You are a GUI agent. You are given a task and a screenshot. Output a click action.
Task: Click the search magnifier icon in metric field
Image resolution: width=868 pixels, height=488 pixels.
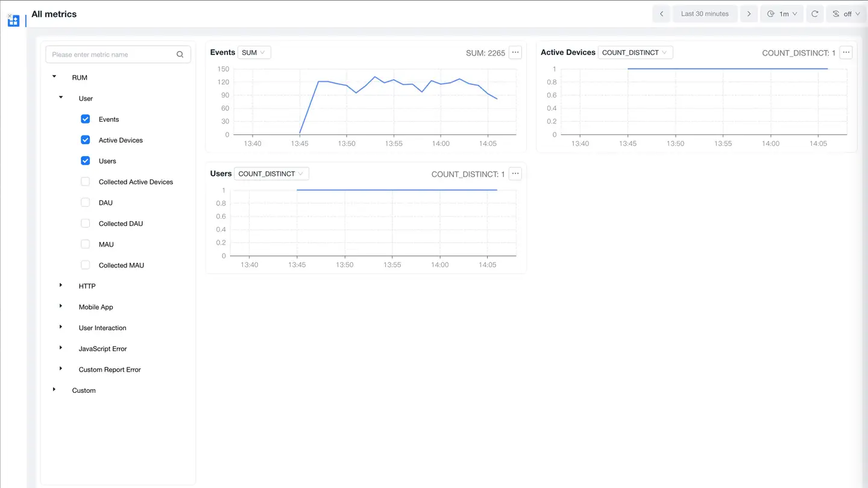[180, 55]
